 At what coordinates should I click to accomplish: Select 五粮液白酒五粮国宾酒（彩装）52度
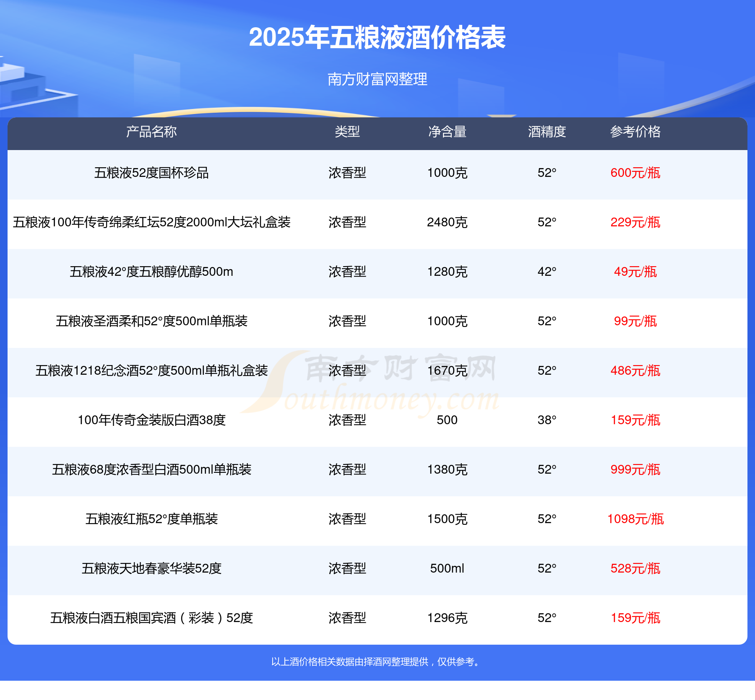point(151,618)
